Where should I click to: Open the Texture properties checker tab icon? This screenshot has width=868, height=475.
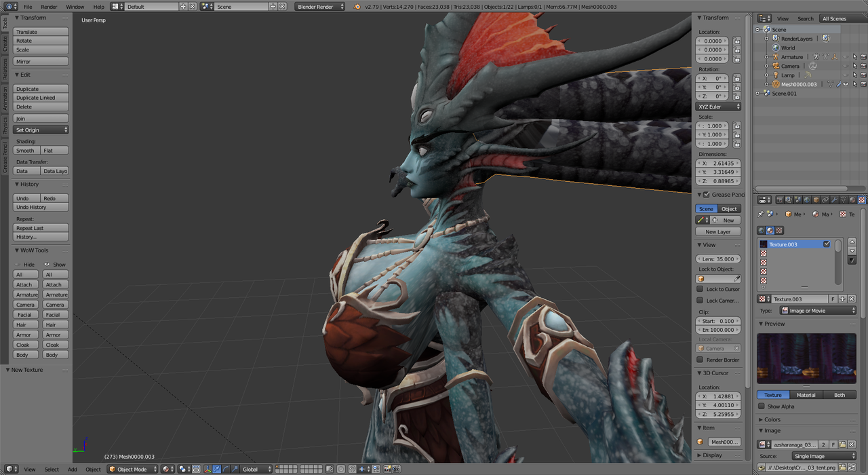pos(862,200)
